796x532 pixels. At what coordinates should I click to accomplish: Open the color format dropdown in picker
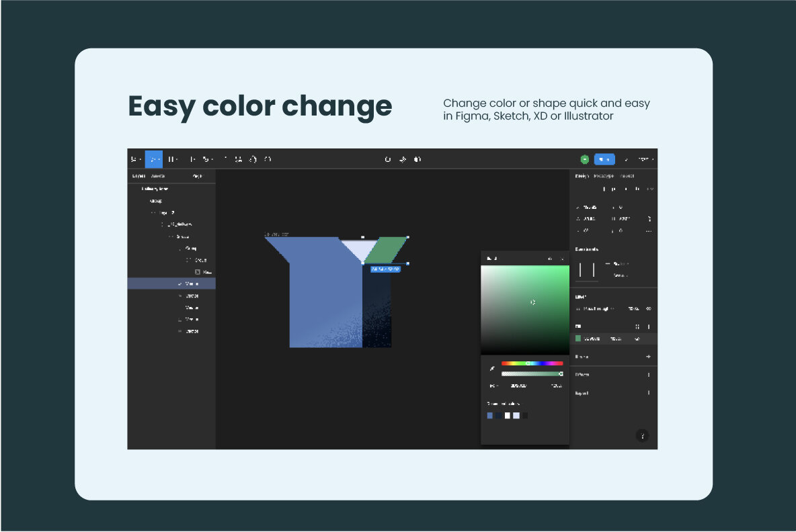493,386
